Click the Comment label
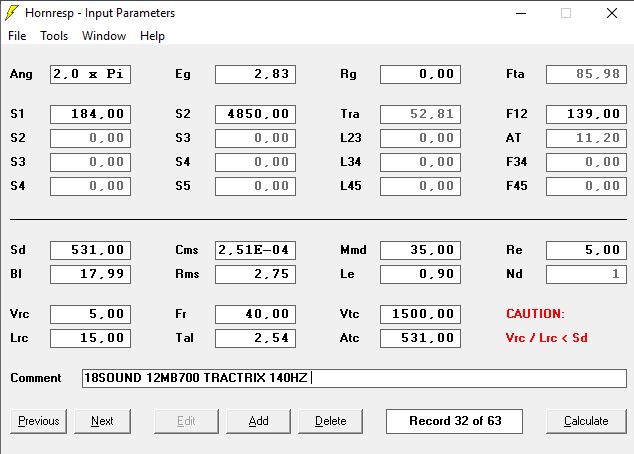This screenshot has height=454, width=634. [x=36, y=378]
